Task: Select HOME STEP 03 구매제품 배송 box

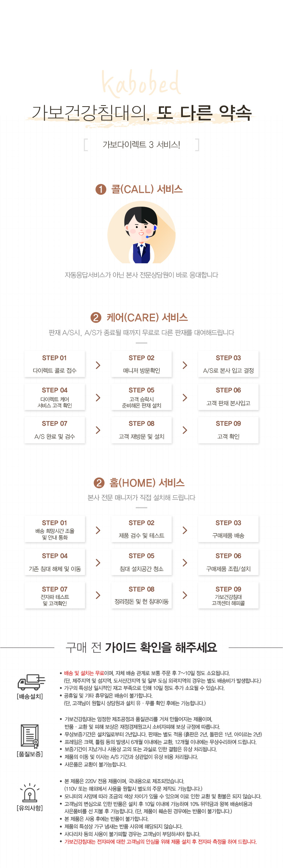Action: 228,529
